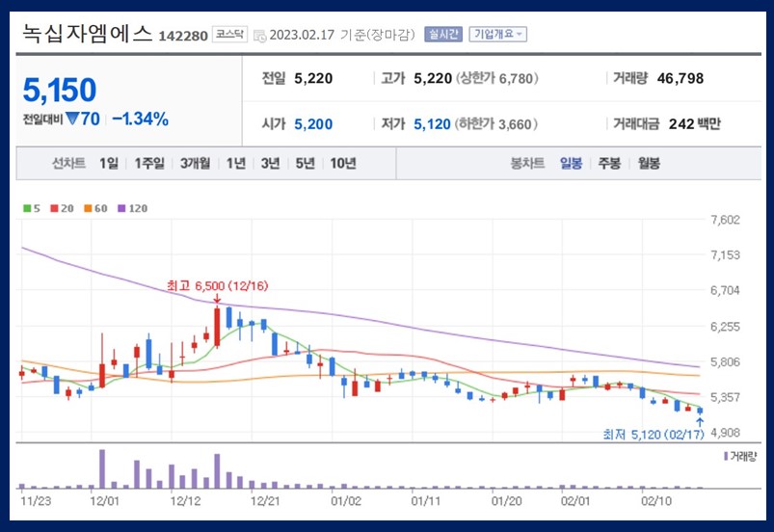Click the large red candle on 12/16
Image resolution: width=774 pixels, height=532 pixels.
tap(217, 327)
